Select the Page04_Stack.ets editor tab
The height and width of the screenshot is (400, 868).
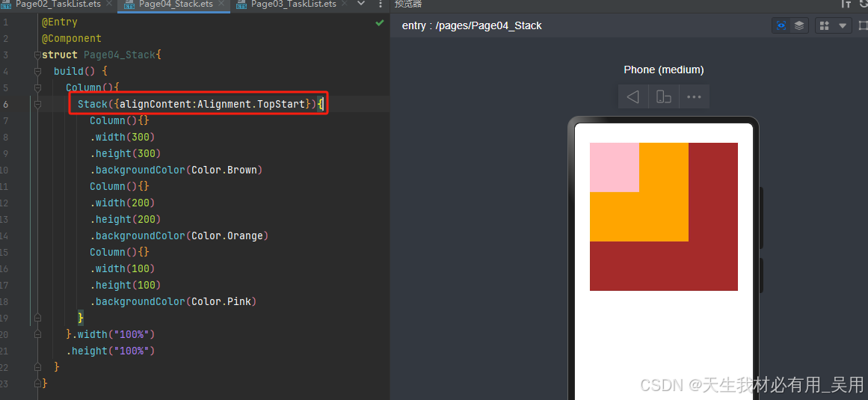coord(176,4)
